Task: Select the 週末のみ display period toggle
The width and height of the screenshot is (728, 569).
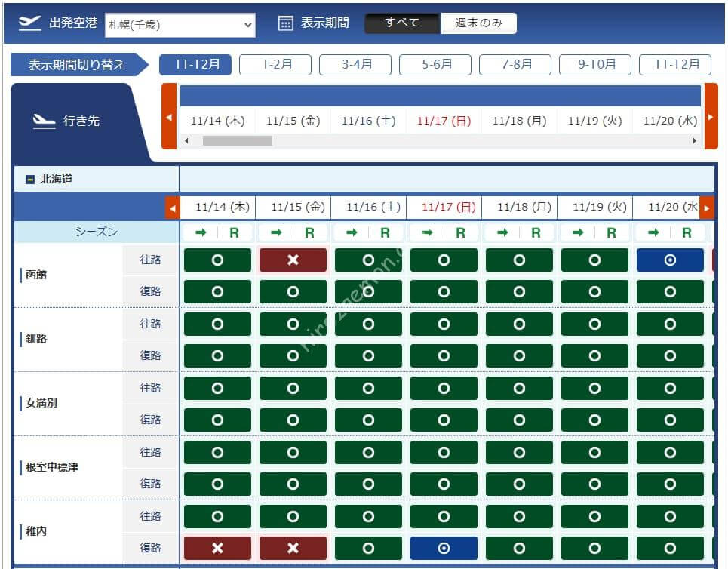Action: tap(479, 23)
